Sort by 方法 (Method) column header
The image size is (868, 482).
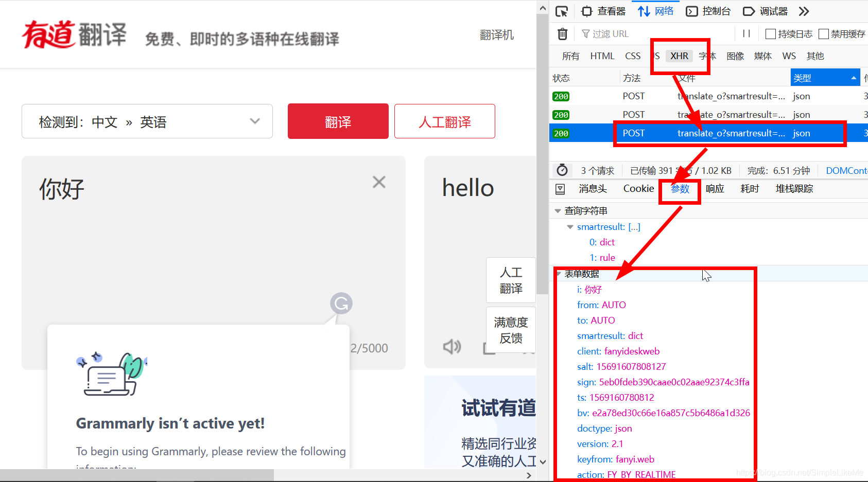click(647, 78)
